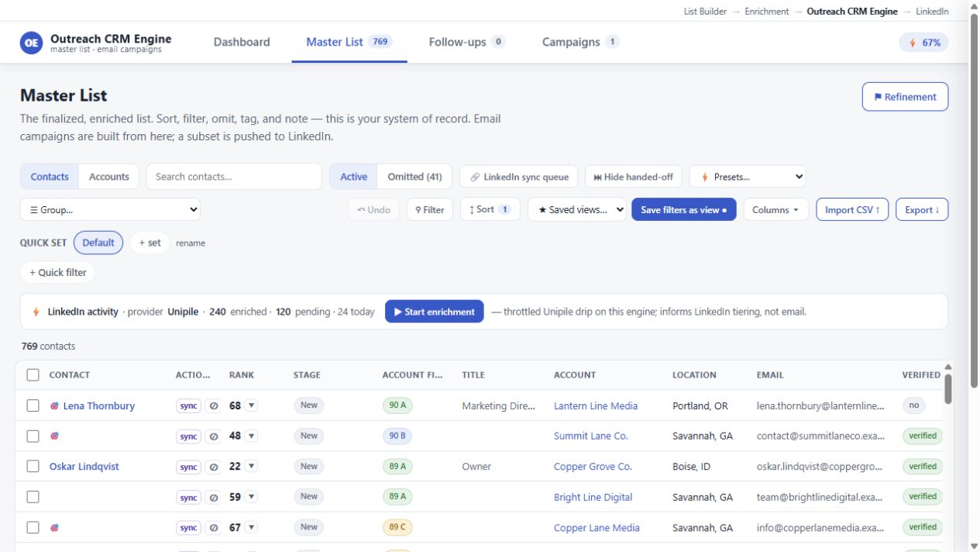Click Import CSV upload button
This screenshot has width=980, height=552.
click(x=852, y=209)
